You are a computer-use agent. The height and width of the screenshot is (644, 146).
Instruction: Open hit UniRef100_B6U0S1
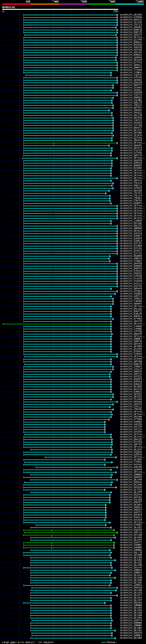pyautogui.click(x=131, y=20)
